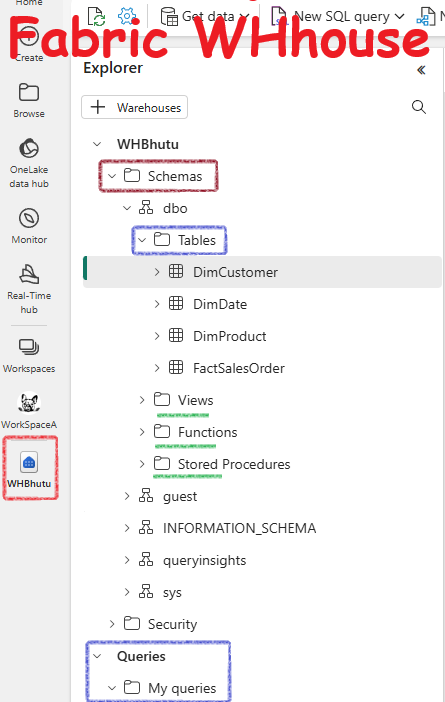This screenshot has width=445, height=702.
Task: Click the refresh toolbar icon
Action: click(x=96, y=17)
